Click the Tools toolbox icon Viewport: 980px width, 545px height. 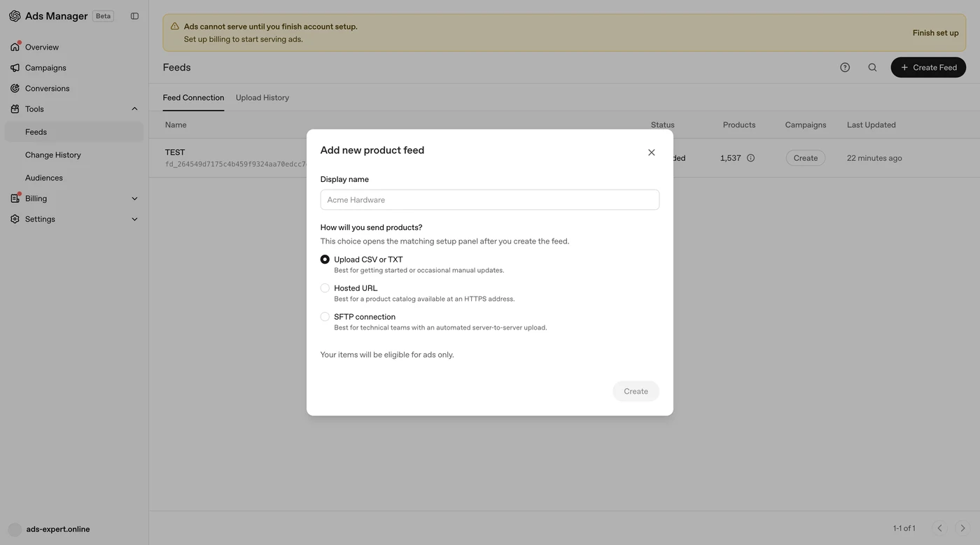click(15, 109)
